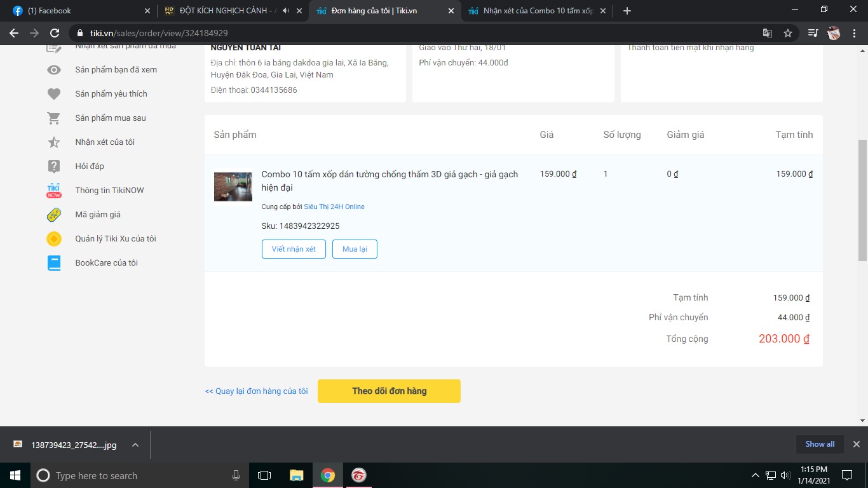Click the shopping cart icon for buy later

click(x=54, y=118)
